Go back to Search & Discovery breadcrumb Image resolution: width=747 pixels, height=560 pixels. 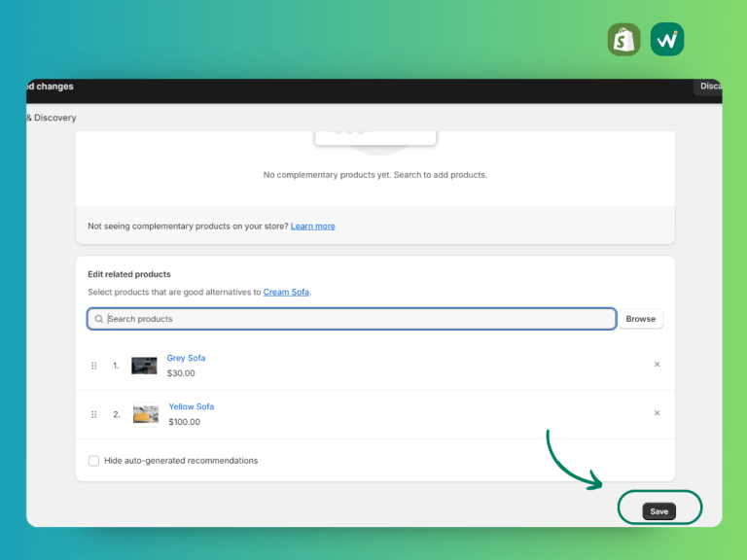(52, 118)
